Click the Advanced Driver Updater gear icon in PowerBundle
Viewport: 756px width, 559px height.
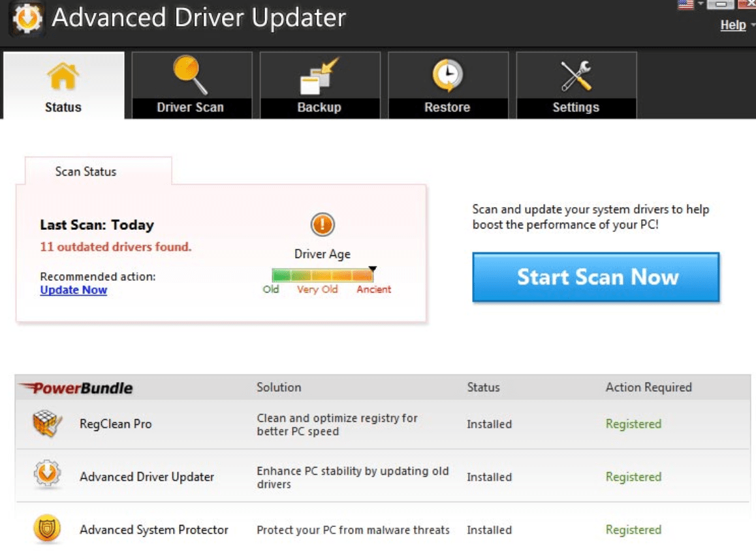(47, 476)
